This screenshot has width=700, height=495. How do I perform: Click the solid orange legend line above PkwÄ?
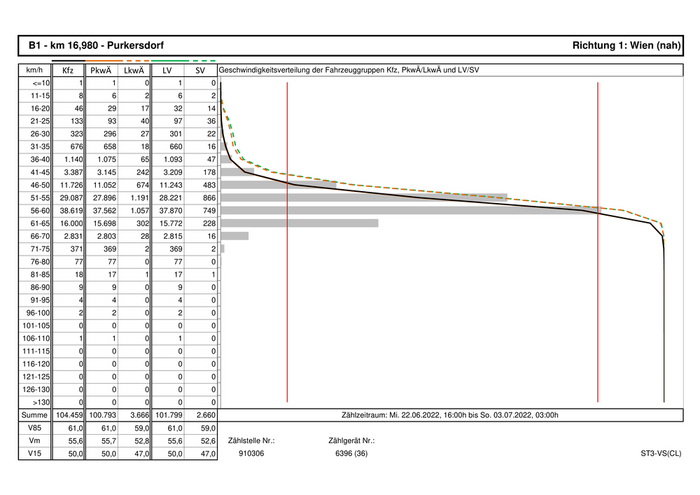tap(101, 61)
